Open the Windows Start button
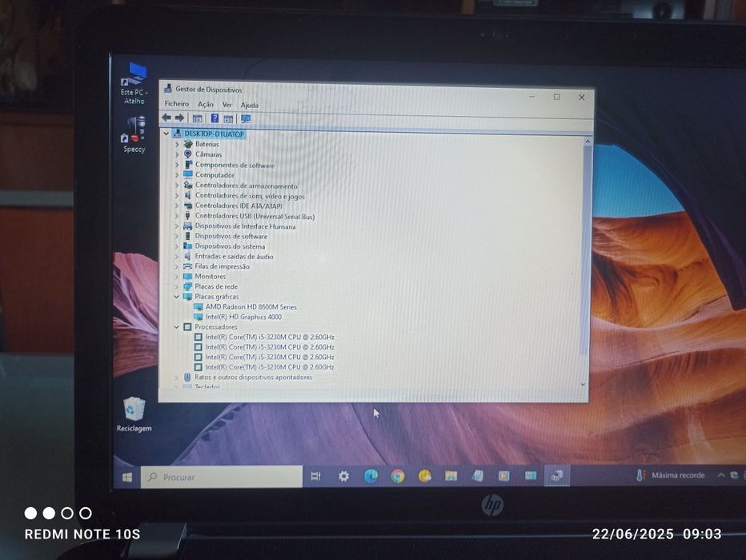The height and width of the screenshot is (560, 746). 127,477
